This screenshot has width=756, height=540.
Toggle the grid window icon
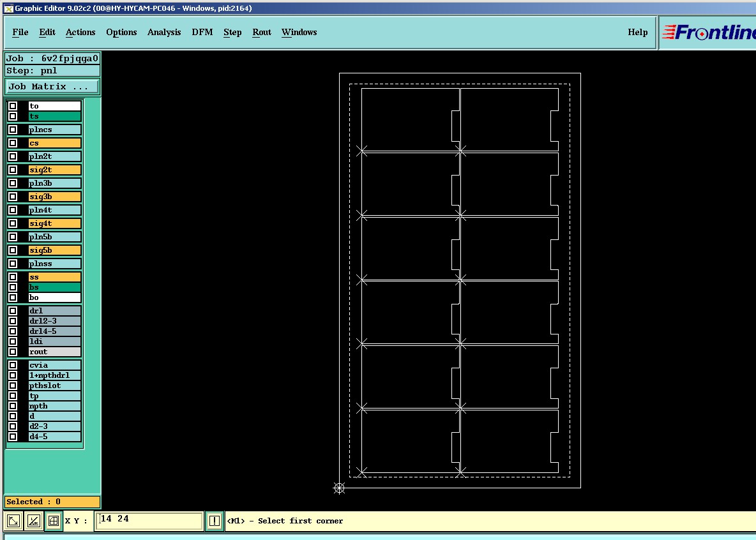(54, 521)
